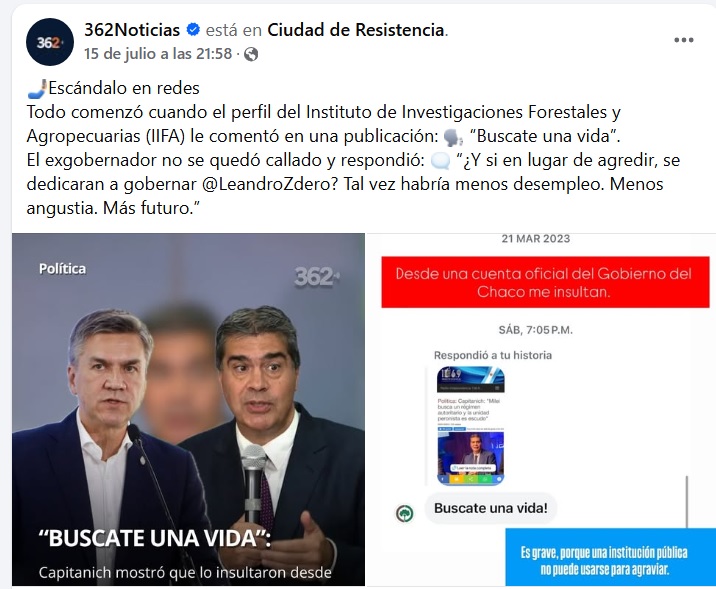Click the BUSCATE UNA VIDA headline caption
716x589 pixels.
[x=155, y=538]
